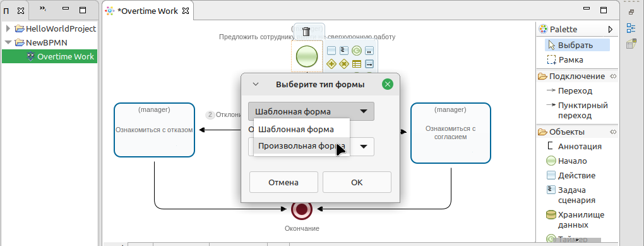Image resolution: width=644 pixels, height=246 pixels.
Task: Click the Окончание label text
Action: [302, 228]
